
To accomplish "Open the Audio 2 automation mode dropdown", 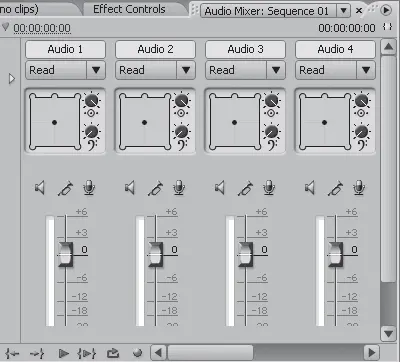I will (186, 70).
